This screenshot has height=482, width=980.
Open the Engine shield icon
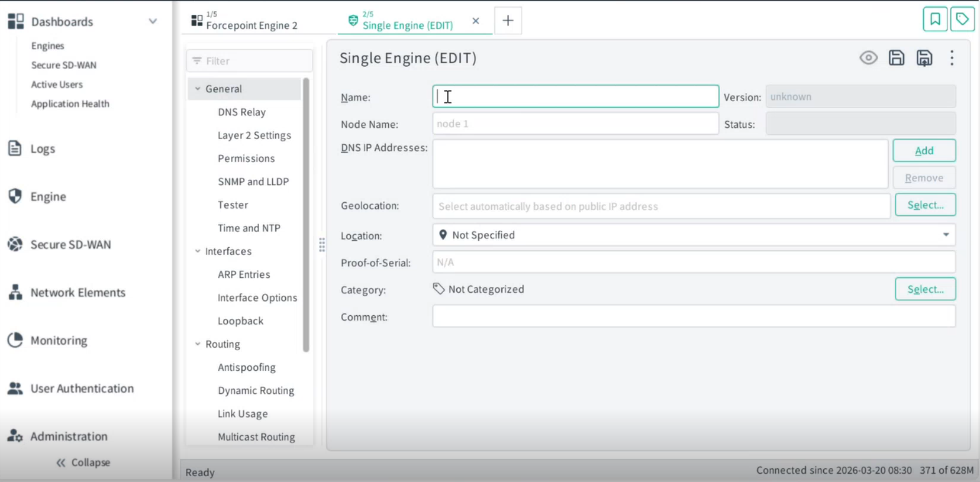(15, 196)
